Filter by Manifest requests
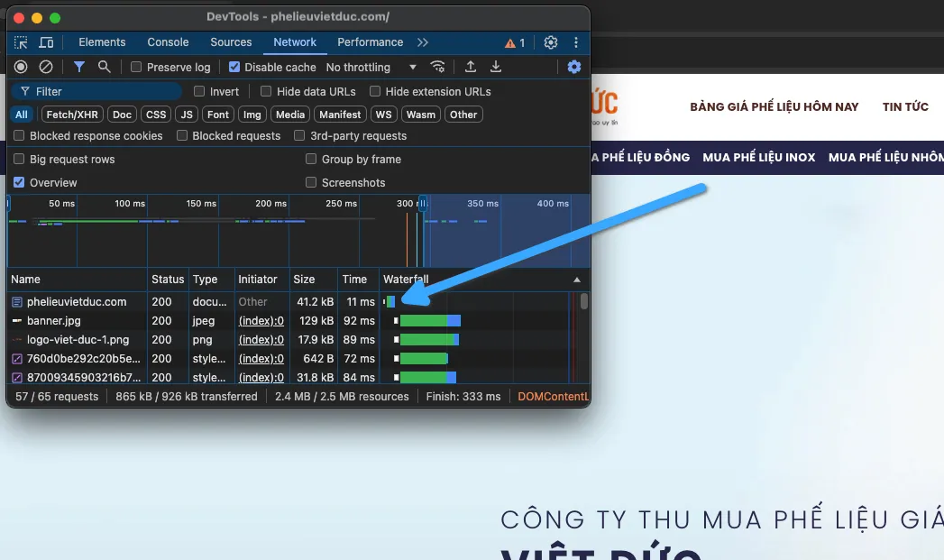 (340, 115)
